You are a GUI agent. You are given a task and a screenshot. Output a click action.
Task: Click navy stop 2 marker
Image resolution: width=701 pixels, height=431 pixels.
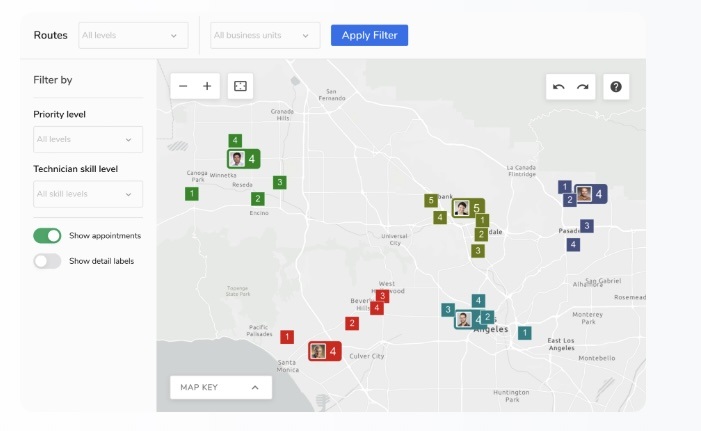click(569, 199)
